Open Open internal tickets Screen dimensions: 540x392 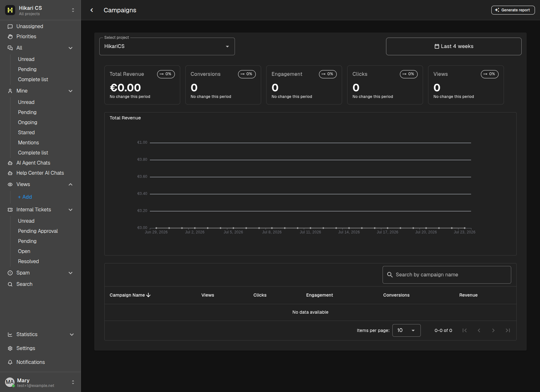(x=24, y=251)
